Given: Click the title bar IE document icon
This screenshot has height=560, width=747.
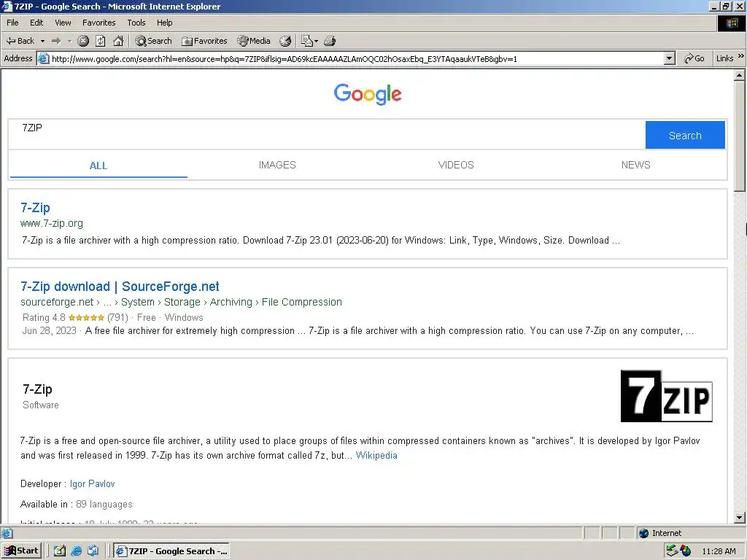Looking at the screenshot, I should [x=7, y=6].
